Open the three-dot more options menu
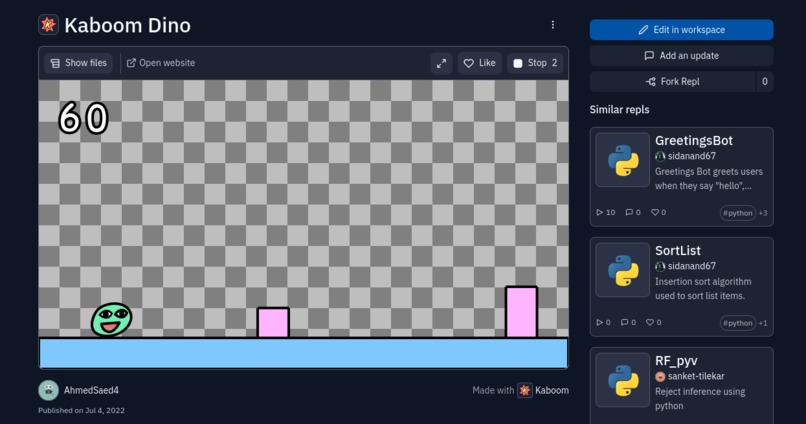806x424 pixels. click(553, 25)
